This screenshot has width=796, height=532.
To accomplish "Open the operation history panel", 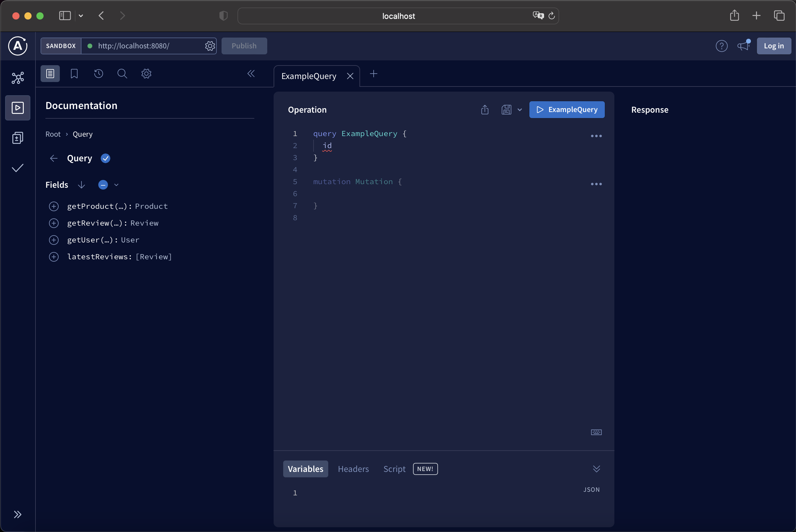I will click(98, 74).
